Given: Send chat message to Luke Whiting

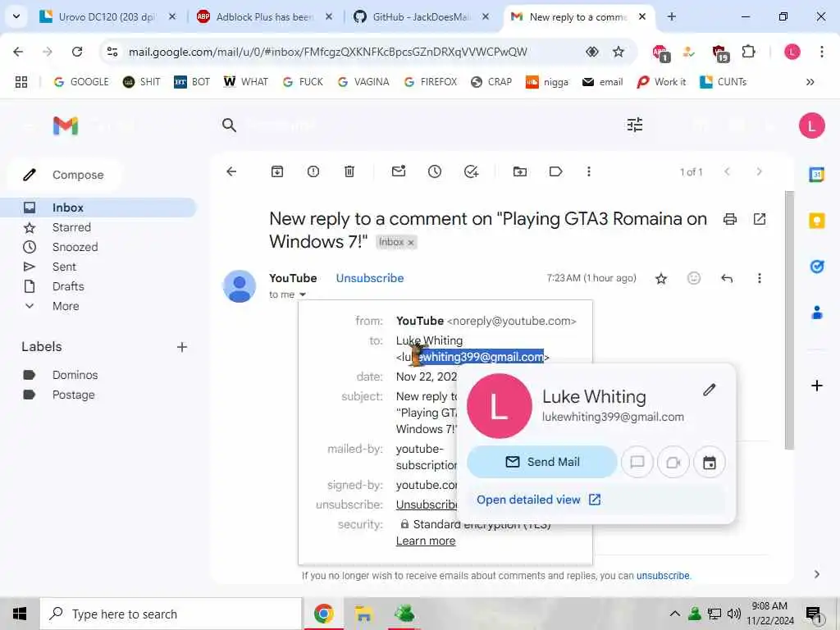Looking at the screenshot, I should (637, 462).
